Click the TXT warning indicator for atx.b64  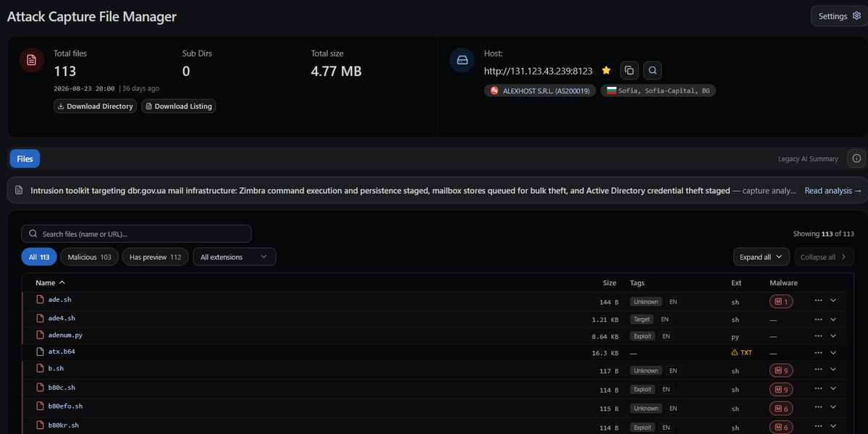point(742,352)
